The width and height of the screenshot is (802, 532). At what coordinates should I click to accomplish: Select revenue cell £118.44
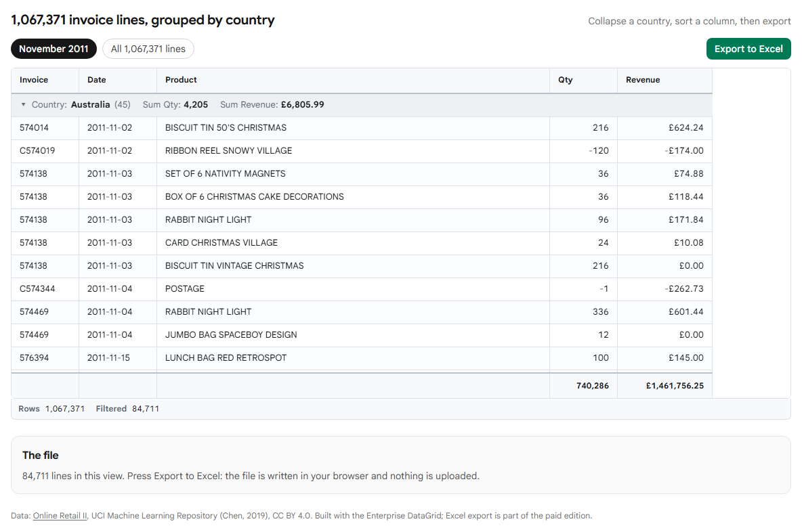[x=664, y=197]
